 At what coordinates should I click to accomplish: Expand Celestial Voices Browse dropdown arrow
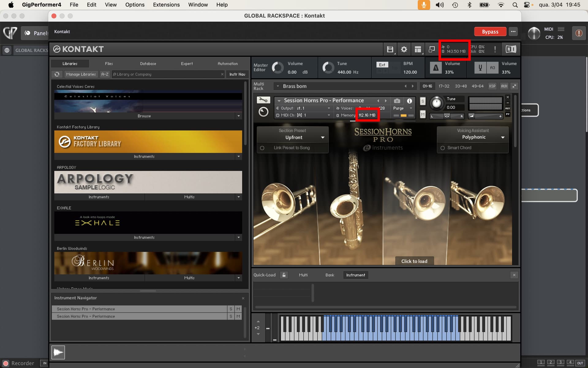click(x=239, y=116)
